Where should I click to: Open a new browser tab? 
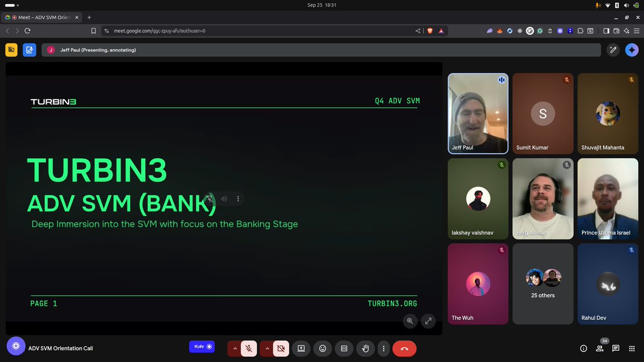pyautogui.click(x=89, y=17)
